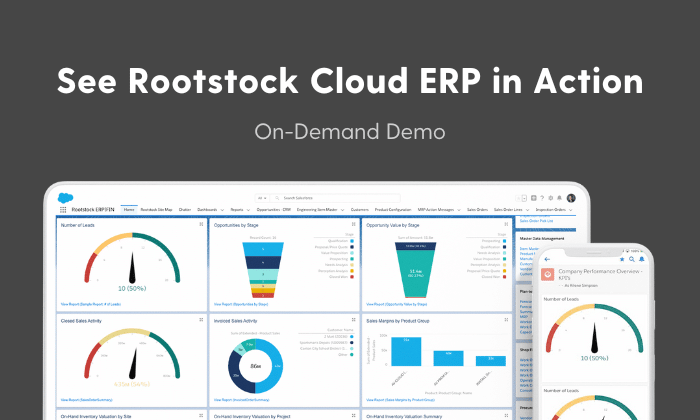
Task: Open the Setup gear icon
Action: [x=550, y=198]
